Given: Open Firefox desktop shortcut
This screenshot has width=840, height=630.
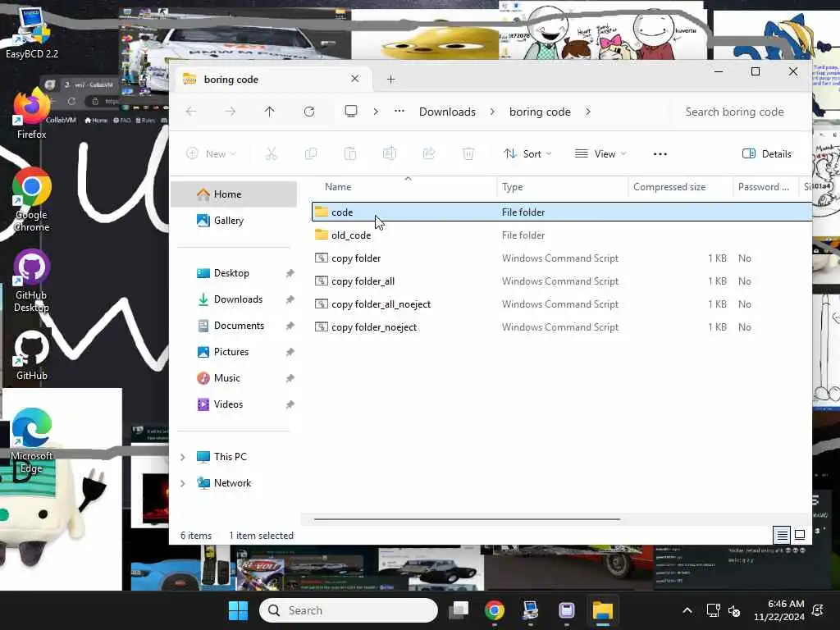Looking at the screenshot, I should click(32, 115).
